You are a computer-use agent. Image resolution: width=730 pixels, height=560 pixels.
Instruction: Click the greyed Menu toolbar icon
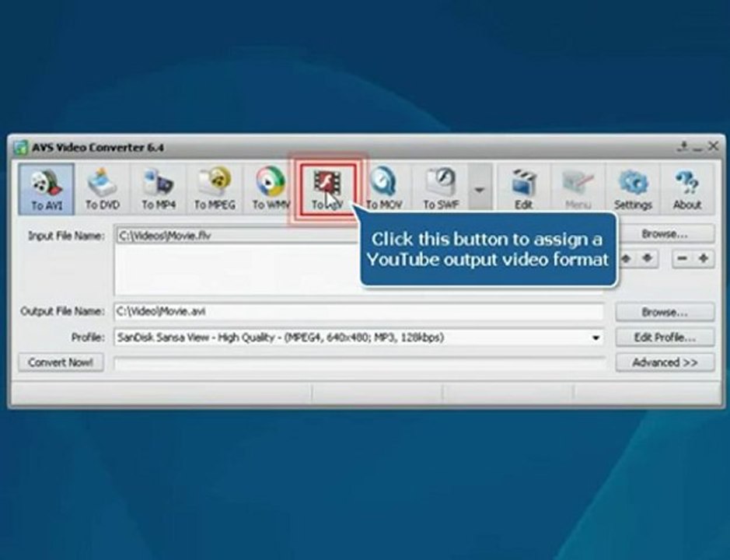coord(578,189)
